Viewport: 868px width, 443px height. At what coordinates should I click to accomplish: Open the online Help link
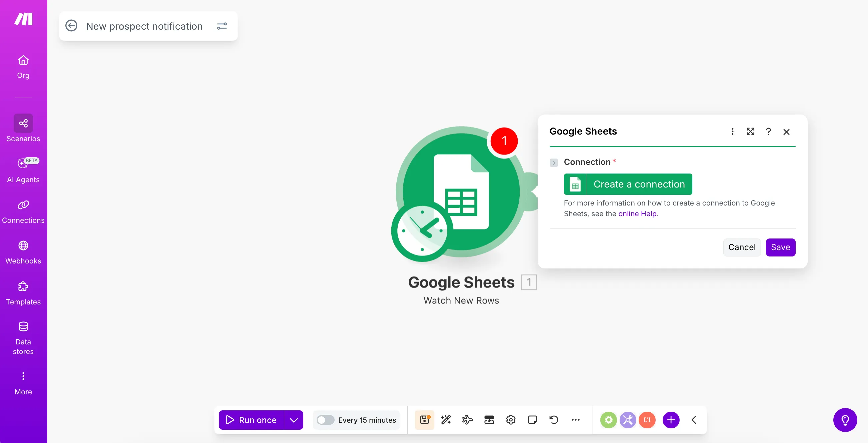click(637, 214)
